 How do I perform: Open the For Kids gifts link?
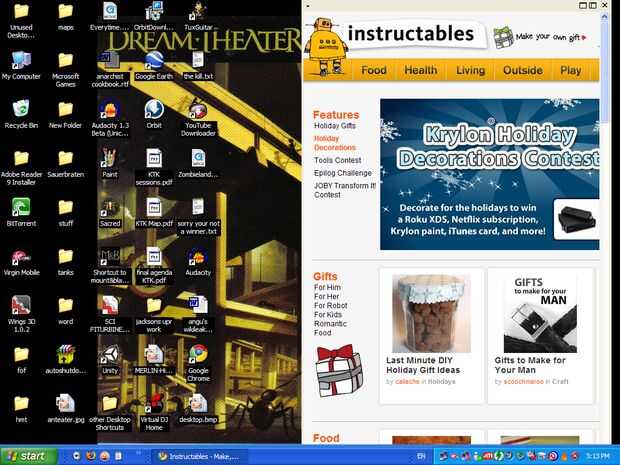tap(328, 315)
